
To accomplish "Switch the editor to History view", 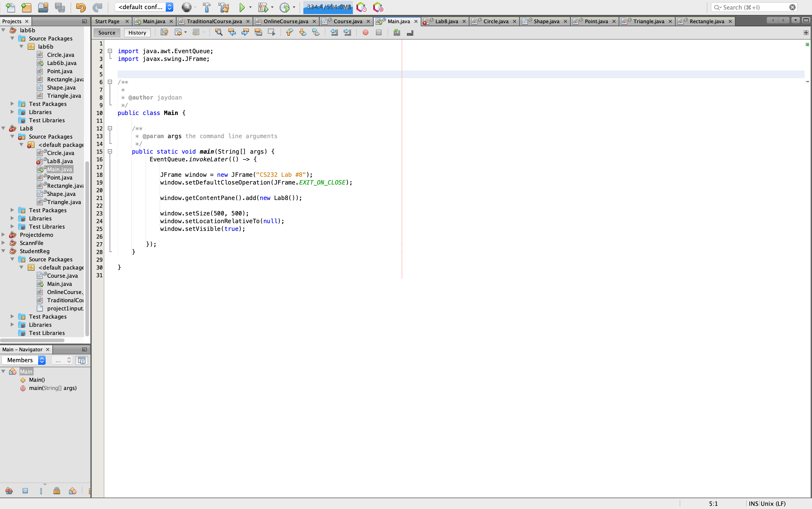I will [137, 32].
